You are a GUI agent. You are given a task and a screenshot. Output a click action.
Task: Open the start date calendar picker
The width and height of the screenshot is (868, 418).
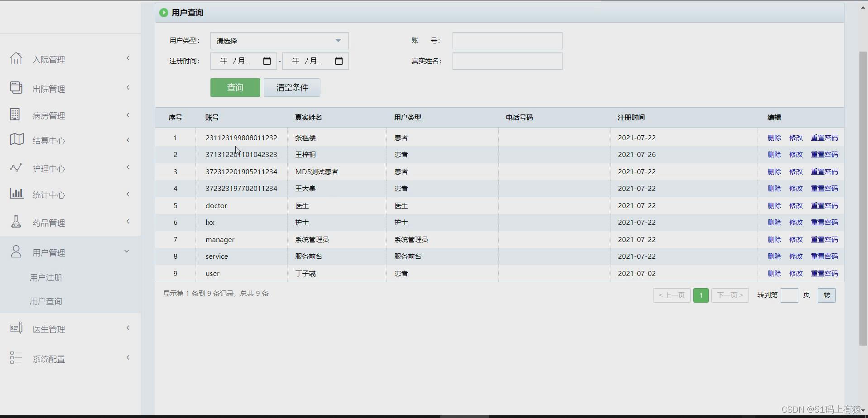(x=267, y=61)
